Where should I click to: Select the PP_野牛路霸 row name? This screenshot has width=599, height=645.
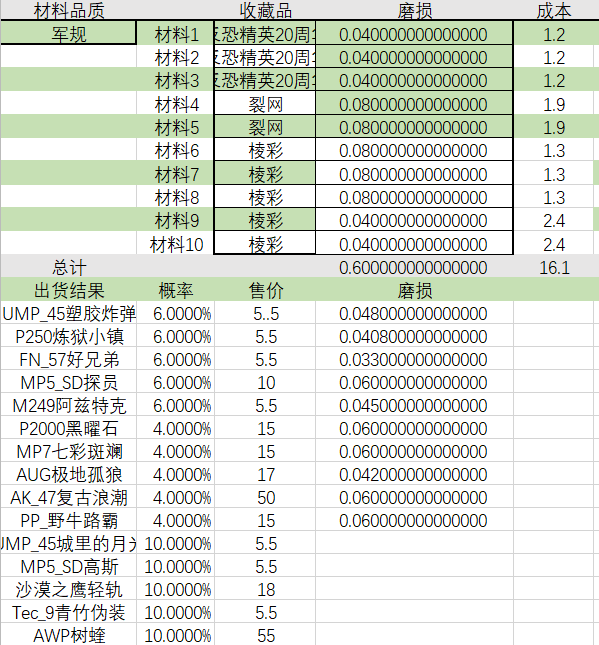tap(68, 521)
